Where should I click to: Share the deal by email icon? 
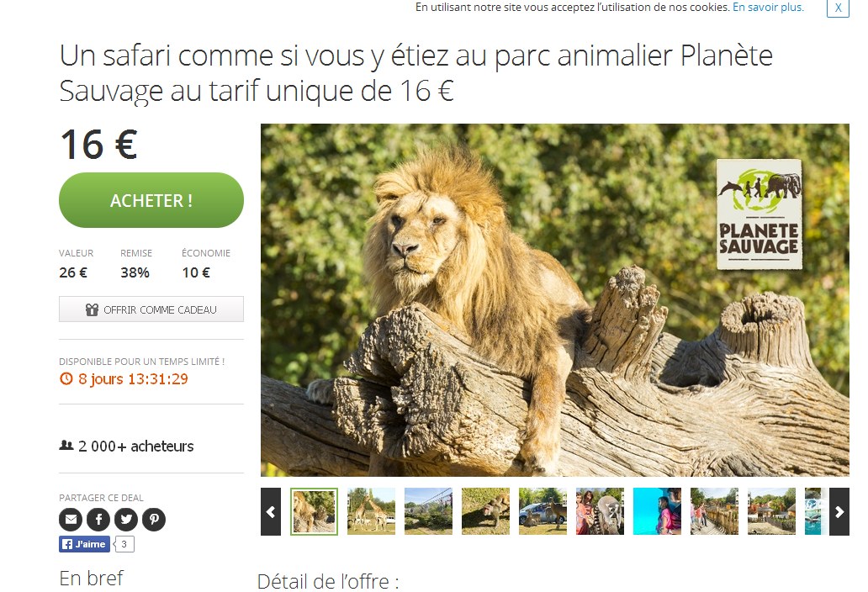click(x=71, y=520)
